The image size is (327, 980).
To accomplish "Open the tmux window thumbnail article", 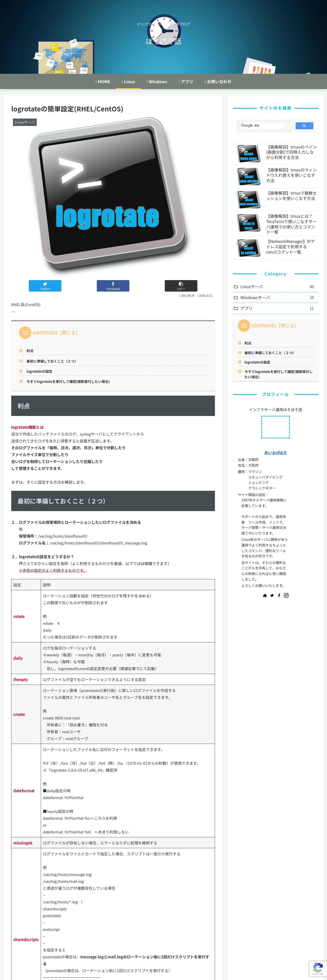I will (249, 177).
